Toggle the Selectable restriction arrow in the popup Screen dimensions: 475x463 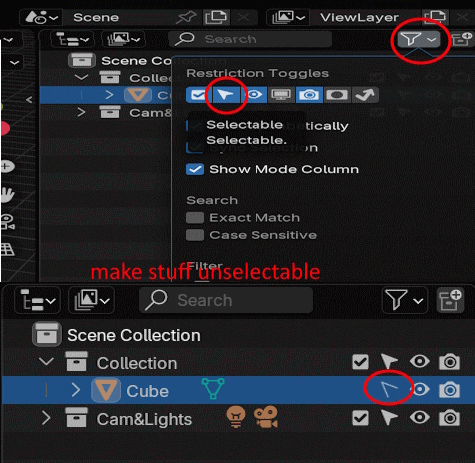pos(226,95)
